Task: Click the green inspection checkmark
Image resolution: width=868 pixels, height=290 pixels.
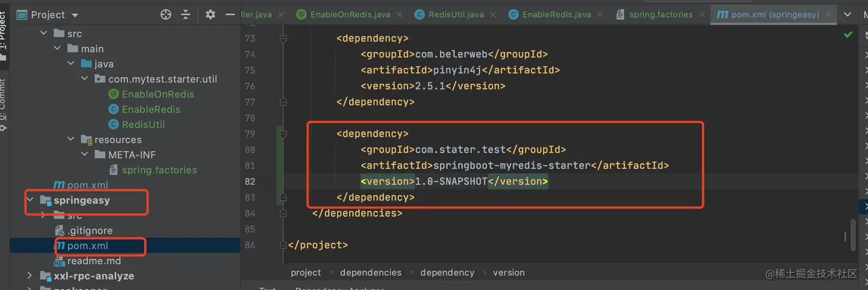Action: pos(848,35)
